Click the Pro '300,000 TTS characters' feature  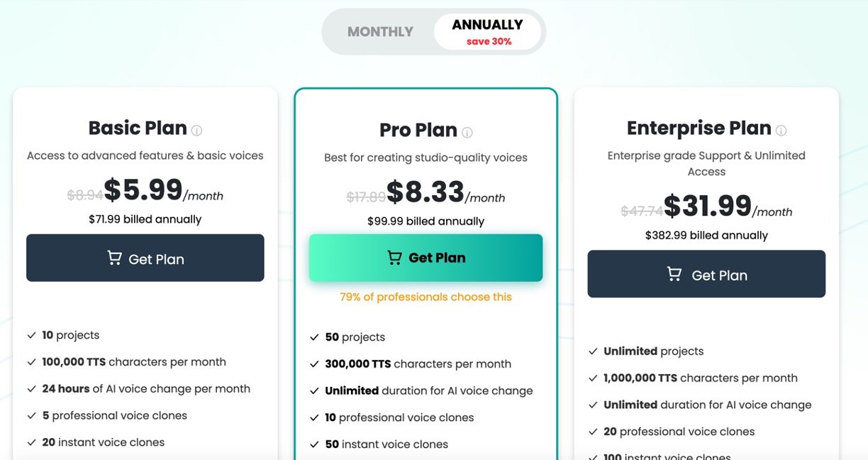click(x=418, y=364)
